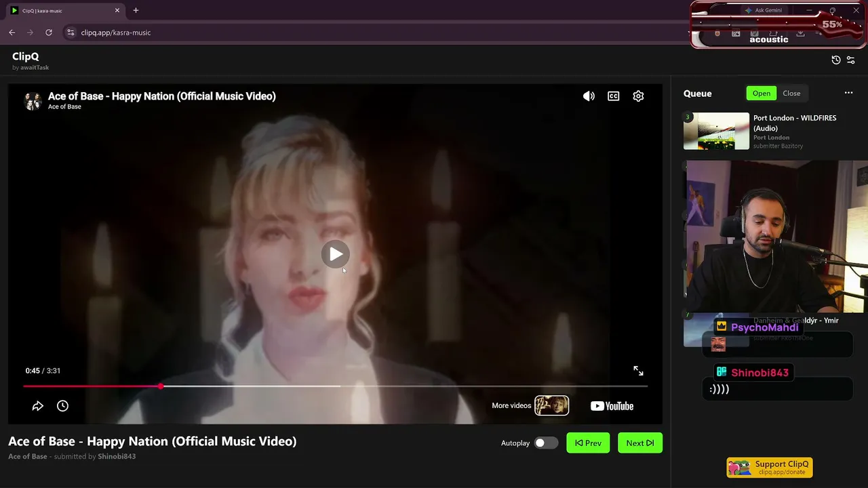Set the queue to Open
This screenshot has width=868, height=488.
point(762,94)
